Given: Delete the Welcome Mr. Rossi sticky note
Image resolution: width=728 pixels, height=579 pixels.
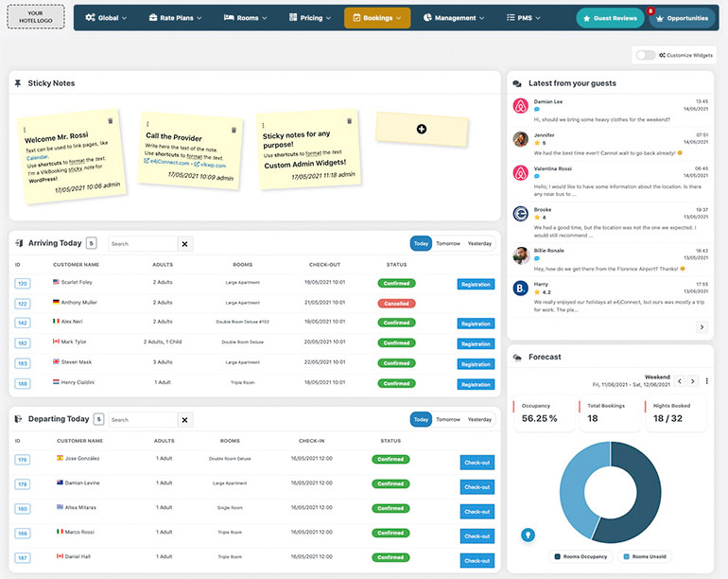Looking at the screenshot, I should [111, 121].
